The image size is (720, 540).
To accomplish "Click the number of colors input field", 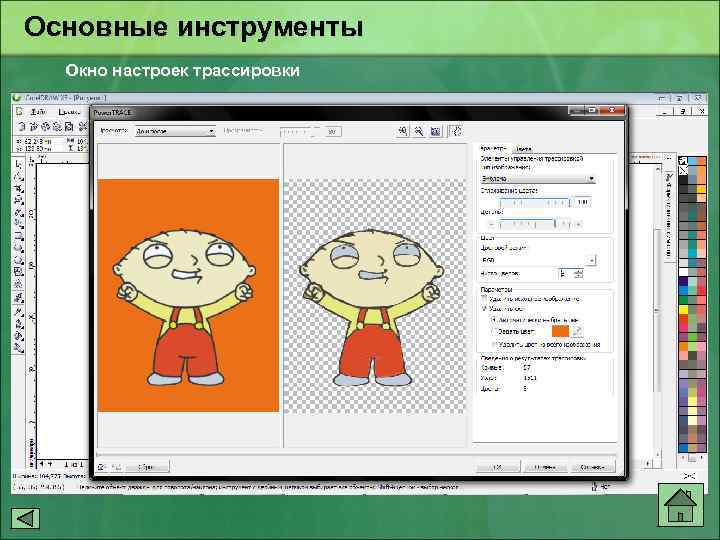I will click(x=566, y=274).
